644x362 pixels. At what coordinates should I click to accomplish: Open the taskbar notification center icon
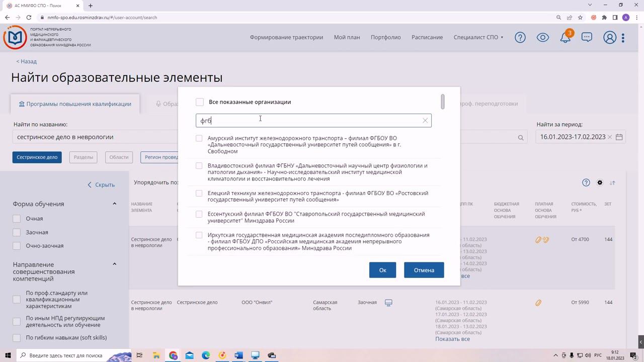click(633, 355)
